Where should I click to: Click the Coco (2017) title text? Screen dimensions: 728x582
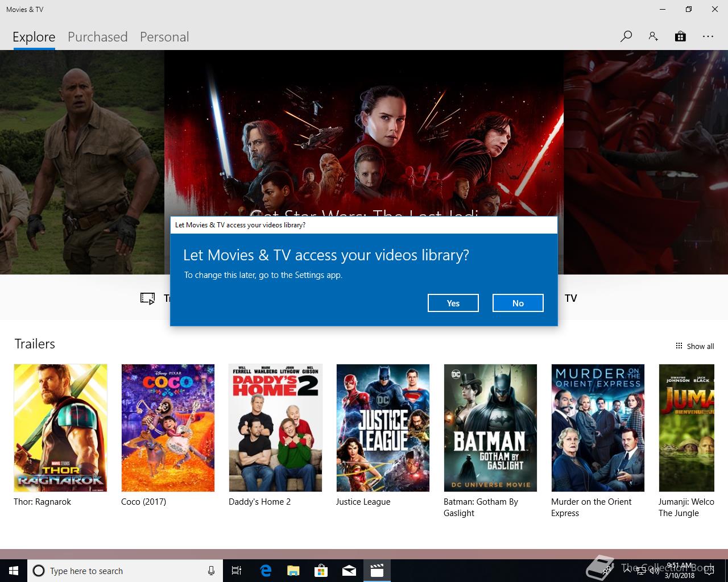tap(144, 502)
